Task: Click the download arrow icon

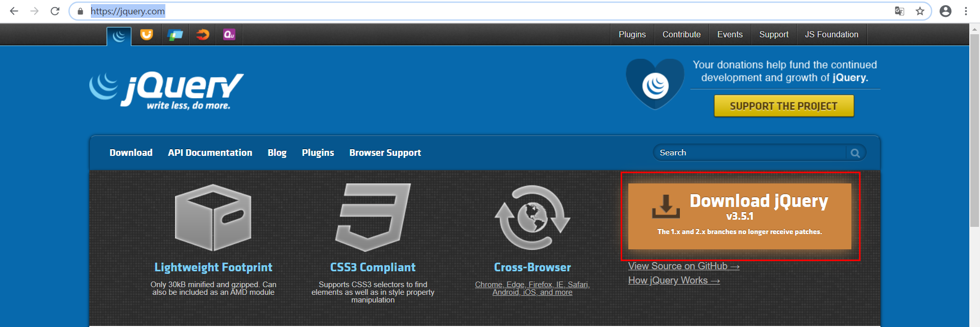Action: 666,206
